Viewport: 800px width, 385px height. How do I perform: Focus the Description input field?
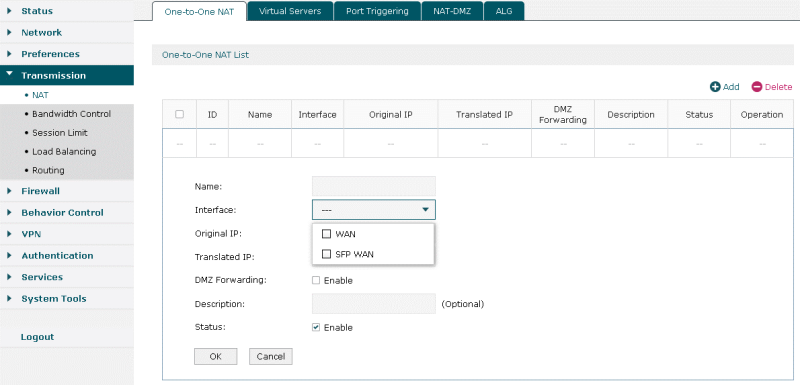(374, 303)
